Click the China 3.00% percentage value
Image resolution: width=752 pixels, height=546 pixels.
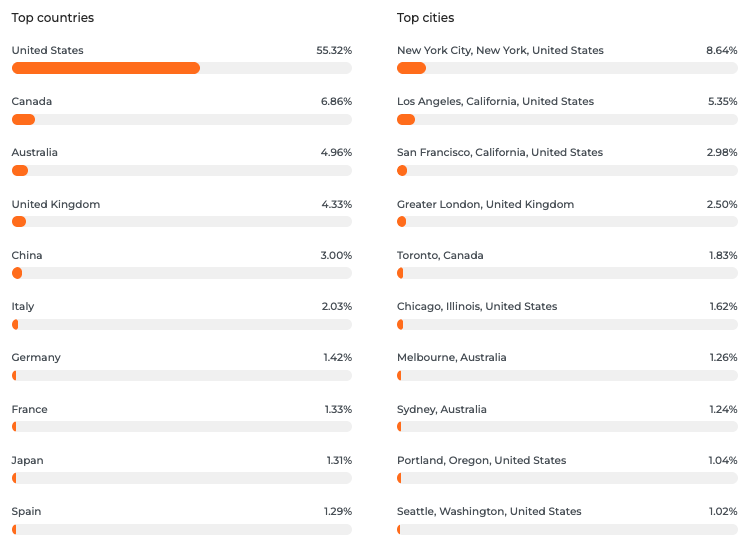pos(336,255)
